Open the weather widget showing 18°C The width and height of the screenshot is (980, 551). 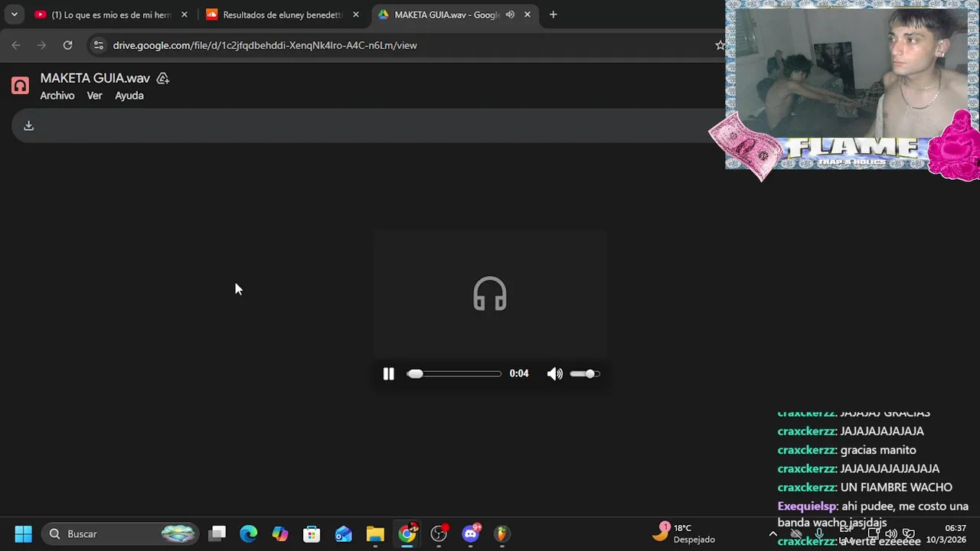[684, 533]
